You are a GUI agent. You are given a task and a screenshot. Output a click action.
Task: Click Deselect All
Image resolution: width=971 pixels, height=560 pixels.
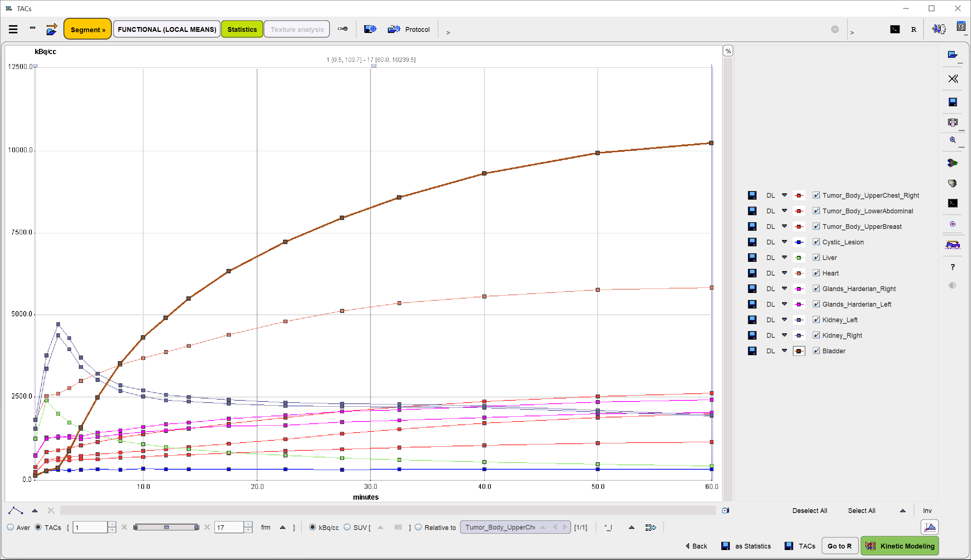[x=809, y=511]
